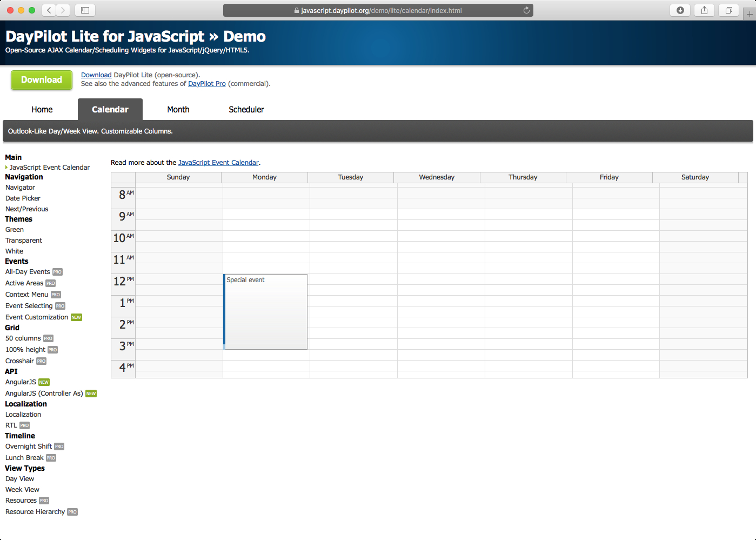The width and height of the screenshot is (756, 540).
Task: Click the 4 PM time label
Action: point(123,369)
